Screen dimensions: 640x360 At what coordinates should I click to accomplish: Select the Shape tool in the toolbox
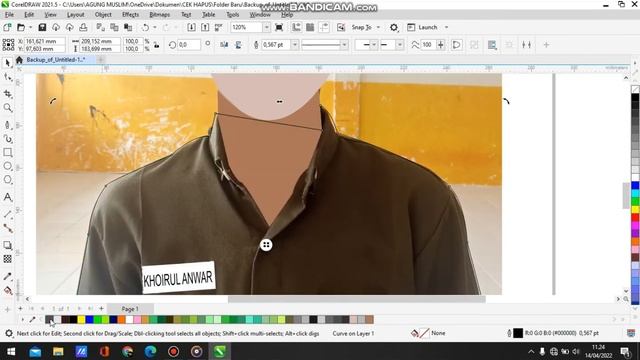tap(7, 77)
